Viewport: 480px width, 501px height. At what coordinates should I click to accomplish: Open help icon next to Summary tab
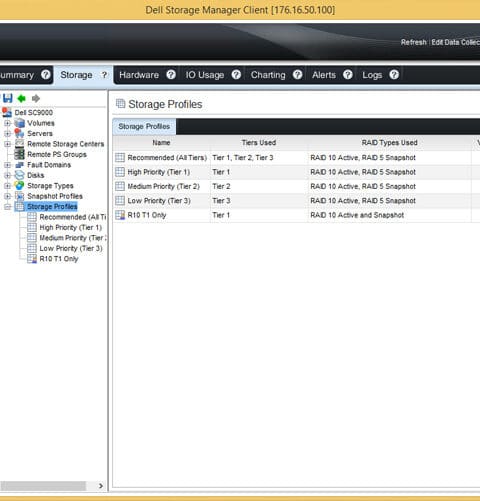point(46,75)
